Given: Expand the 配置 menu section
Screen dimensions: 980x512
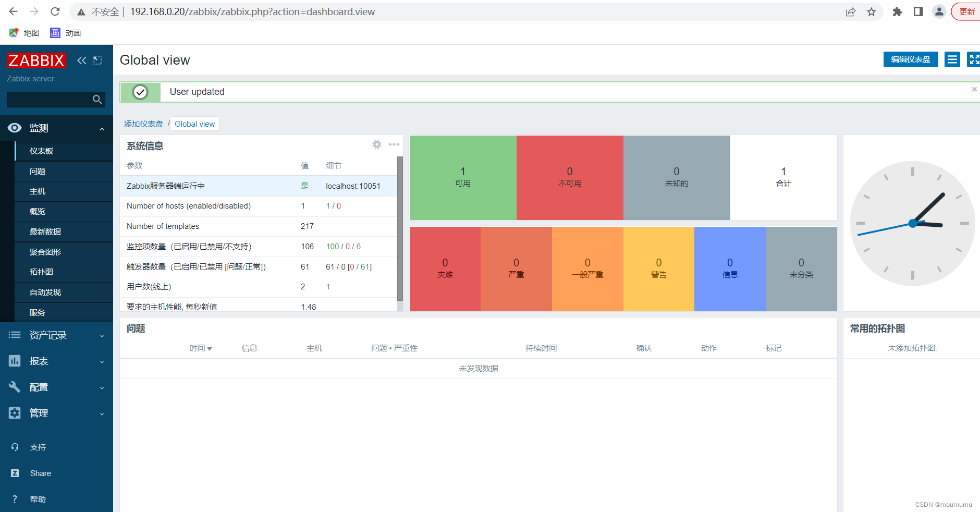Looking at the screenshot, I should coord(102,388).
